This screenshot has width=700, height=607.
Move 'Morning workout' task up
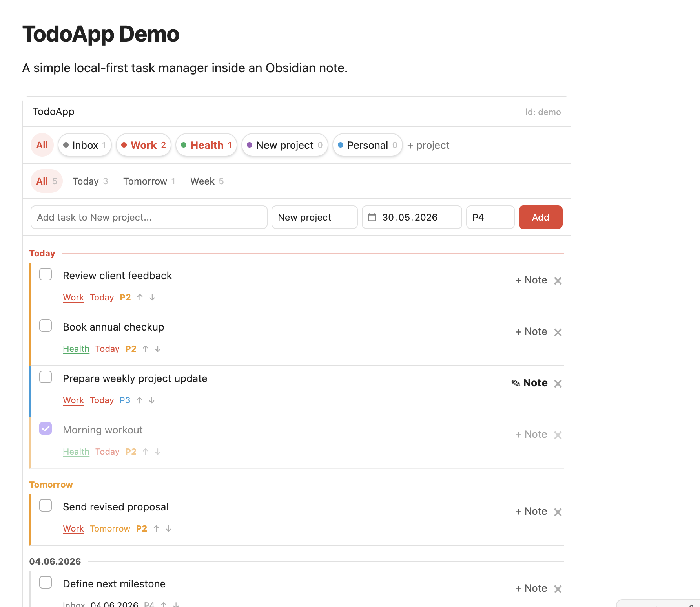click(x=146, y=452)
